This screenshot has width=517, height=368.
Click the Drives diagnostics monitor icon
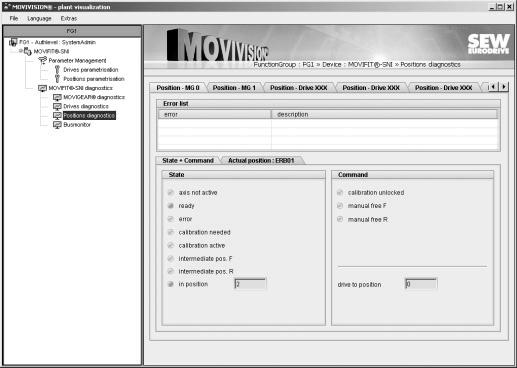pos(57,106)
